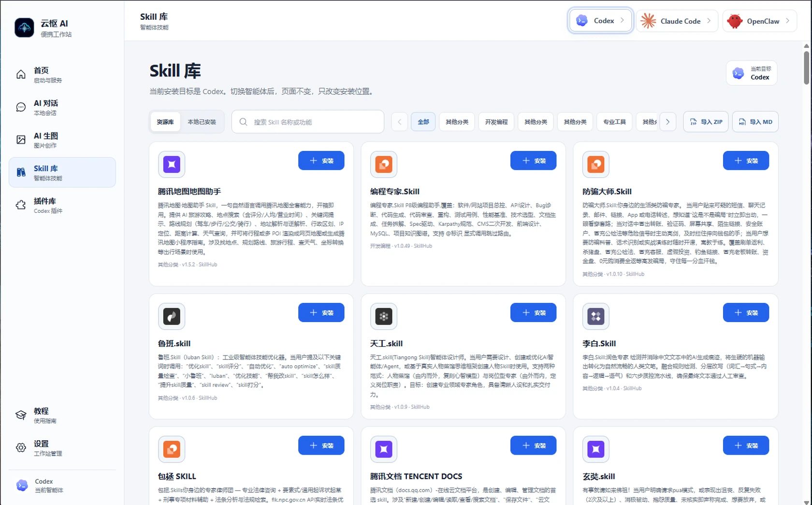Click the Codex 当前智能体 entry in sidebar
The width and height of the screenshot is (812, 505).
pyautogui.click(x=62, y=485)
